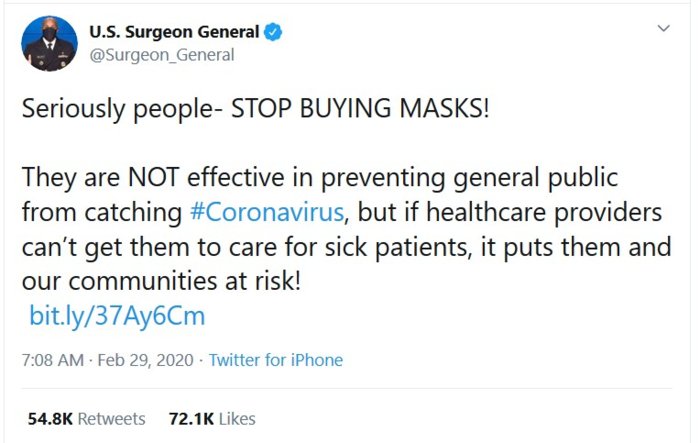Open the bit.ly/37Ay6Cm link
Image resolution: width=700 pixels, height=443 pixels.
(117, 316)
